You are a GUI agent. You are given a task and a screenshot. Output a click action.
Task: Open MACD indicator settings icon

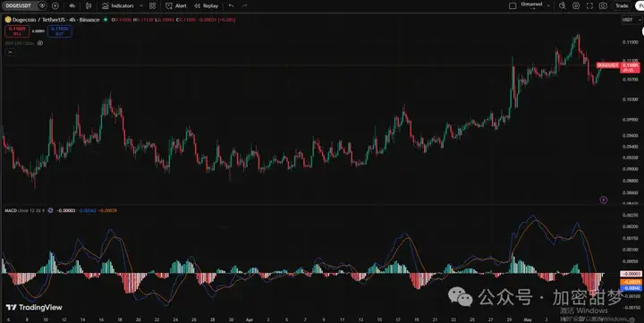pos(50,210)
